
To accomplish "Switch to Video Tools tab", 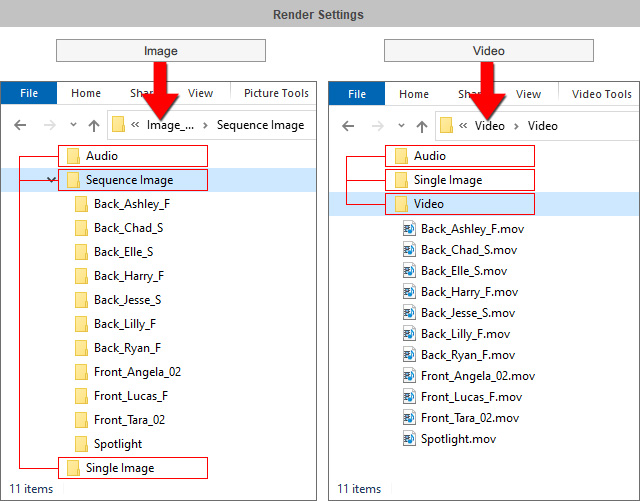I will (601, 94).
